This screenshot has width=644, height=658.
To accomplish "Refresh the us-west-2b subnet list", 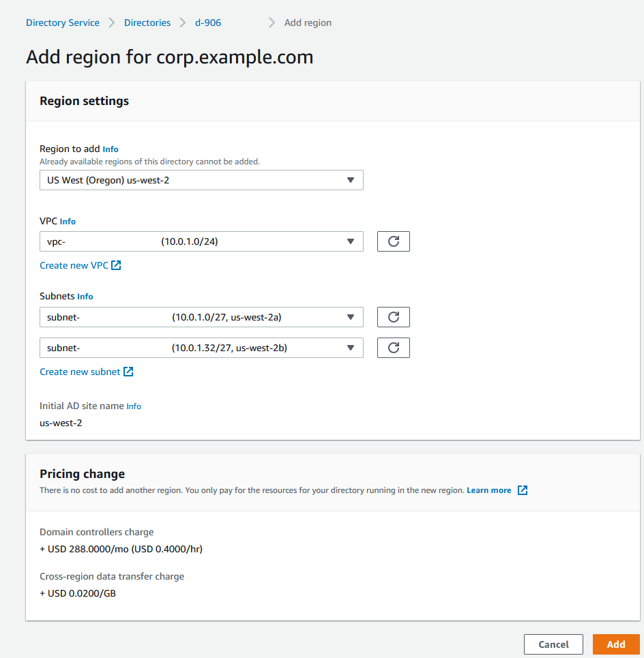I will click(x=394, y=348).
